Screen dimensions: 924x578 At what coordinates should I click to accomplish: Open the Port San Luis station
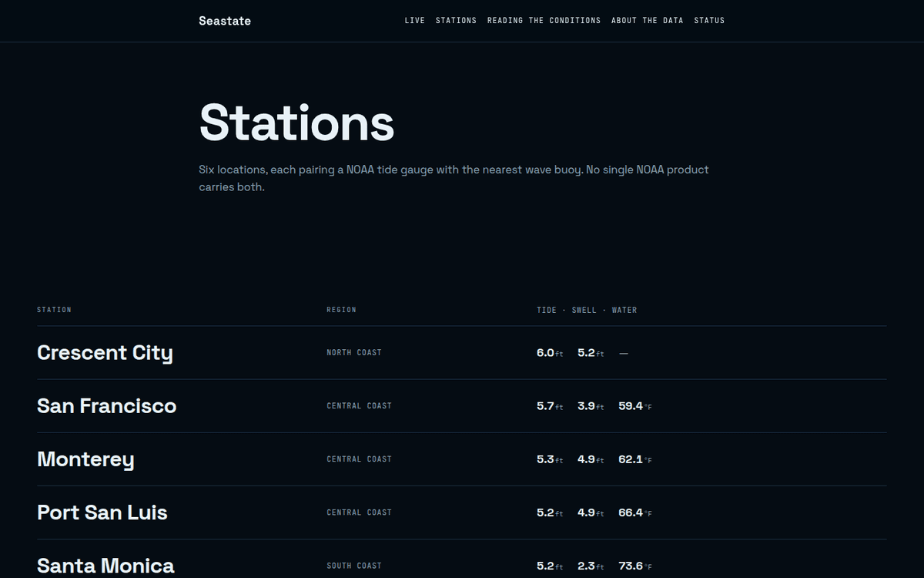(x=102, y=512)
